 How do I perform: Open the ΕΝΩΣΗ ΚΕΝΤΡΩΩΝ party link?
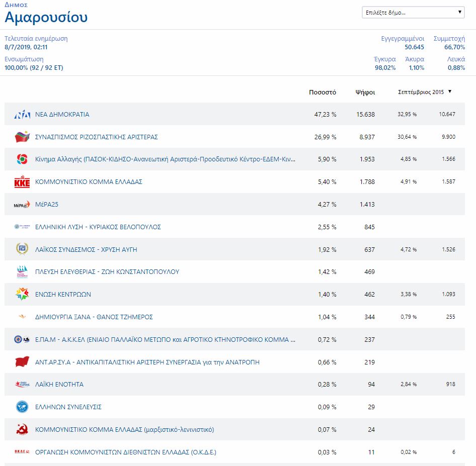click(63, 295)
